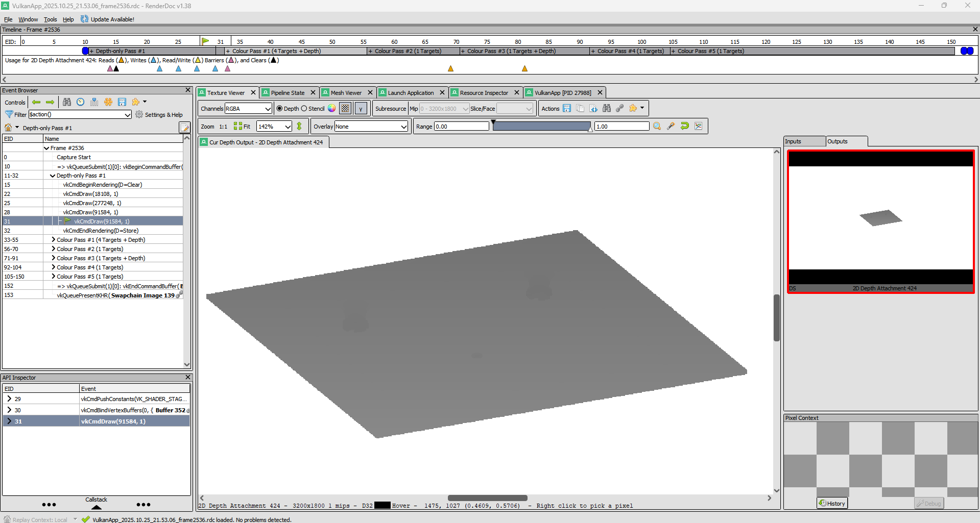Click the clock time-durations icon in Event Browser
Viewport: 980px width, 523px height.
81,102
